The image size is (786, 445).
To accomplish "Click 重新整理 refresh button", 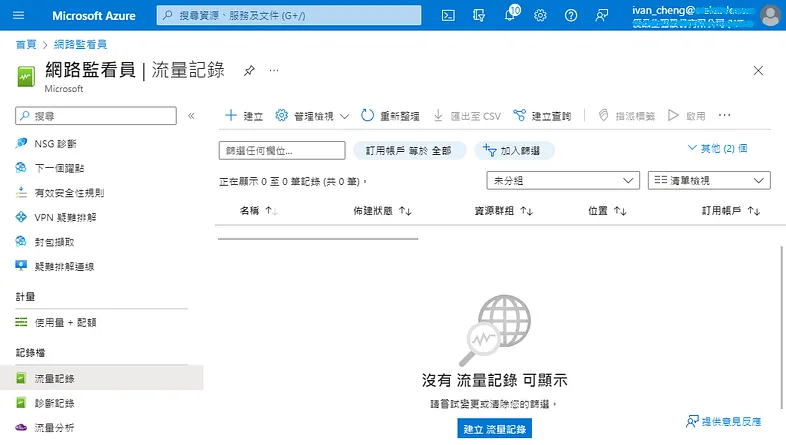I will (390, 116).
